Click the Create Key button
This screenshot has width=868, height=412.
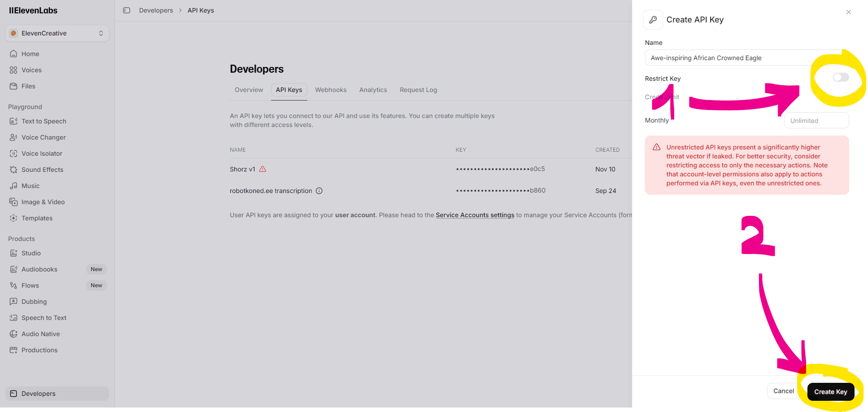pyautogui.click(x=831, y=392)
